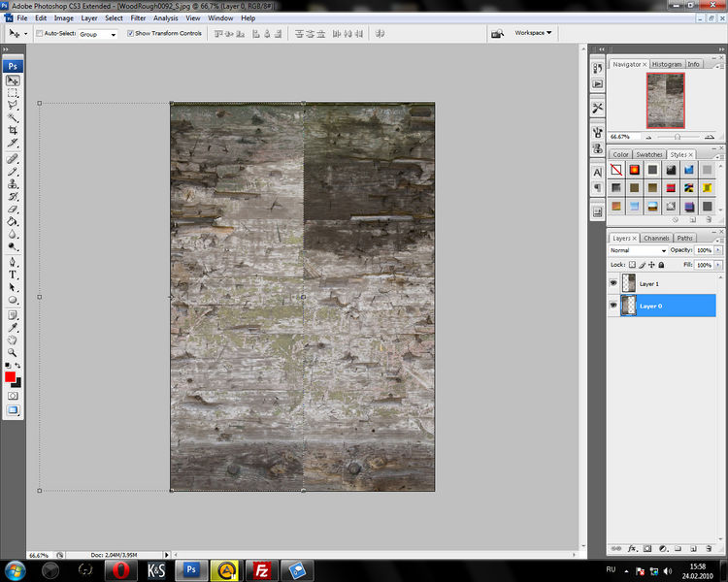728x582 pixels.
Task: Open Auto-Select Group dropdown
Action: pos(97,34)
